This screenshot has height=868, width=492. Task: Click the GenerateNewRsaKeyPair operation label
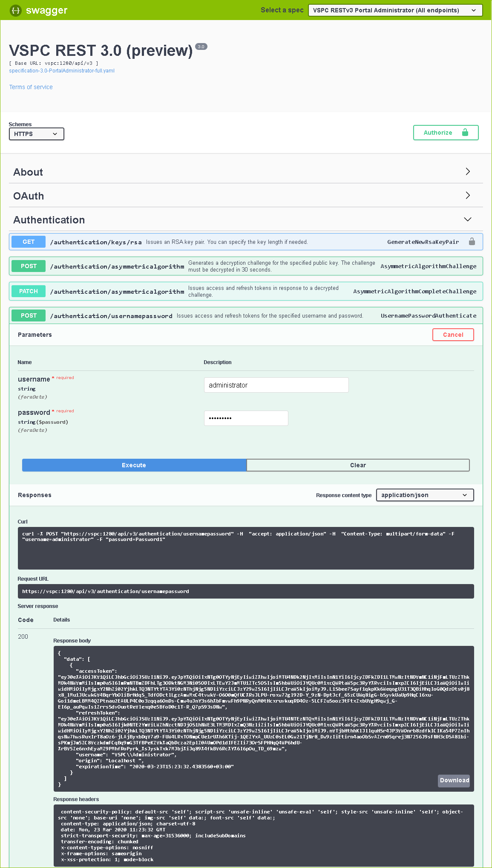point(423,242)
